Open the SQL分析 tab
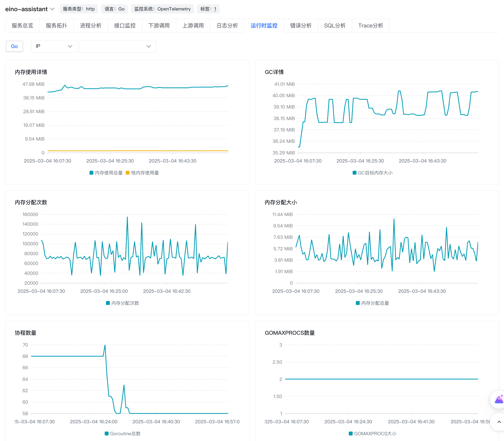 click(x=335, y=25)
